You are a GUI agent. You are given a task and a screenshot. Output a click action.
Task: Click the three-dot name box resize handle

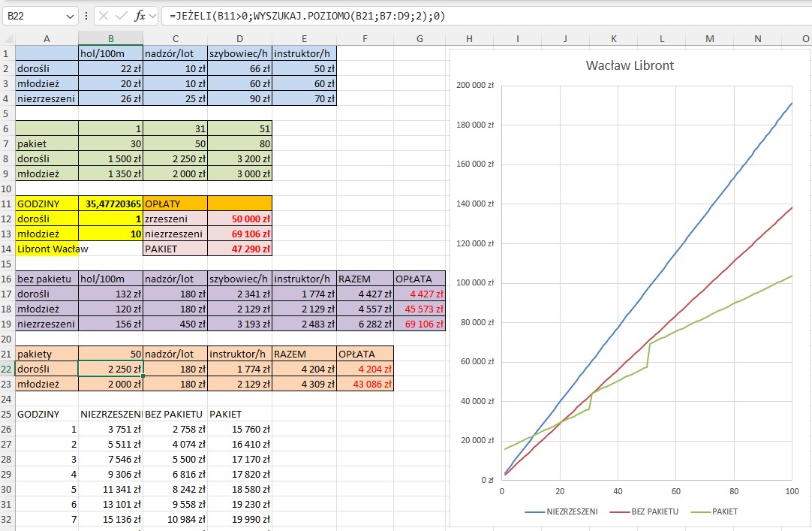86,16
